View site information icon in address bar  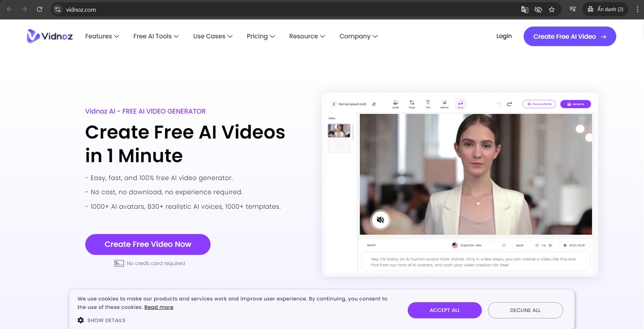tap(58, 10)
